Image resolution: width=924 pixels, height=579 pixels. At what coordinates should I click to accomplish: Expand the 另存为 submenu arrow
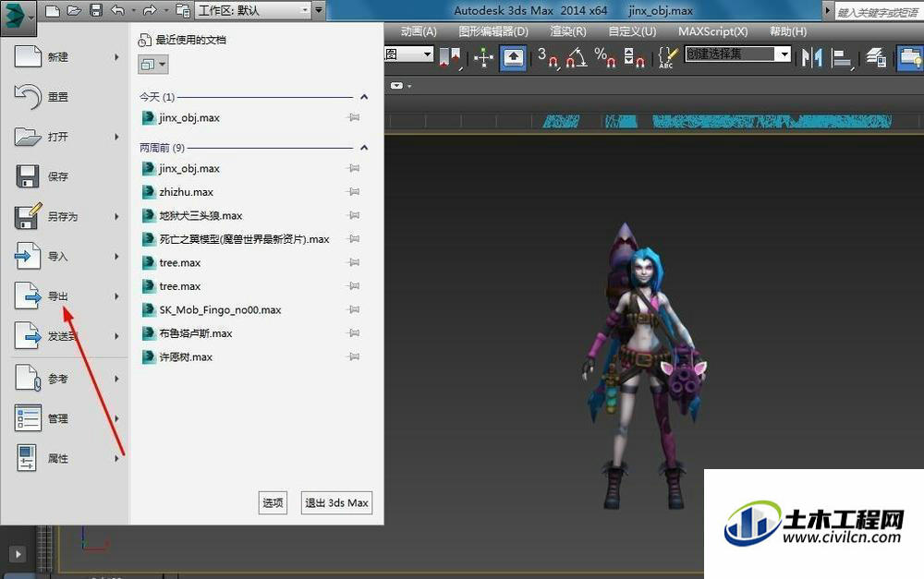(116, 216)
